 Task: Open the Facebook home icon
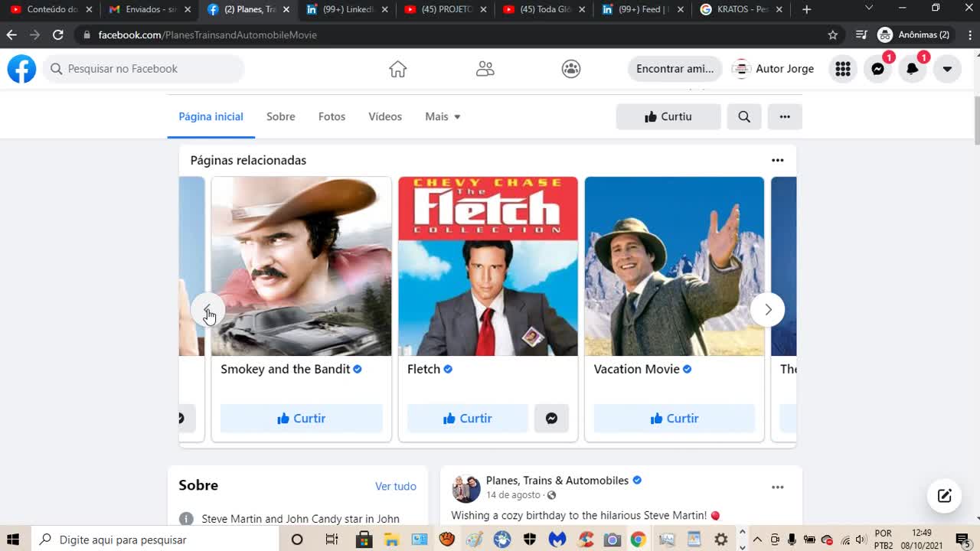tap(397, 69)
